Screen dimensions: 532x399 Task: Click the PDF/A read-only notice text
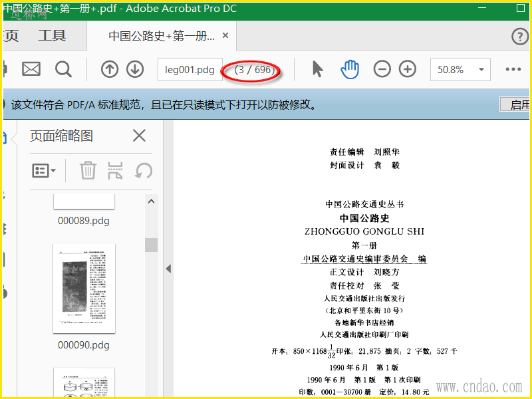[x=164, y=104]
